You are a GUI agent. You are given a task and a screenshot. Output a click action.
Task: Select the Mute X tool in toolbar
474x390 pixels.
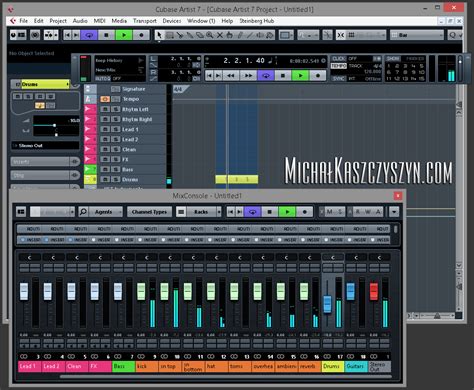[x=220, y=35]
